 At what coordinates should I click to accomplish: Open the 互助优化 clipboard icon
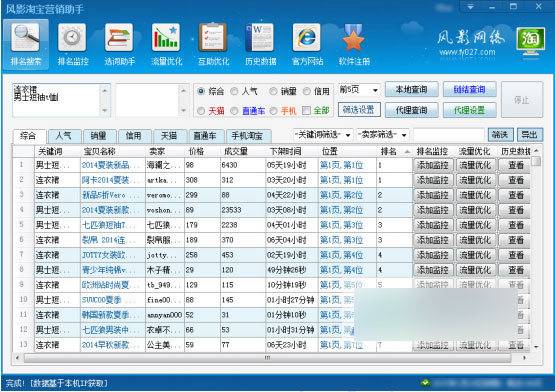pos(213,38)
